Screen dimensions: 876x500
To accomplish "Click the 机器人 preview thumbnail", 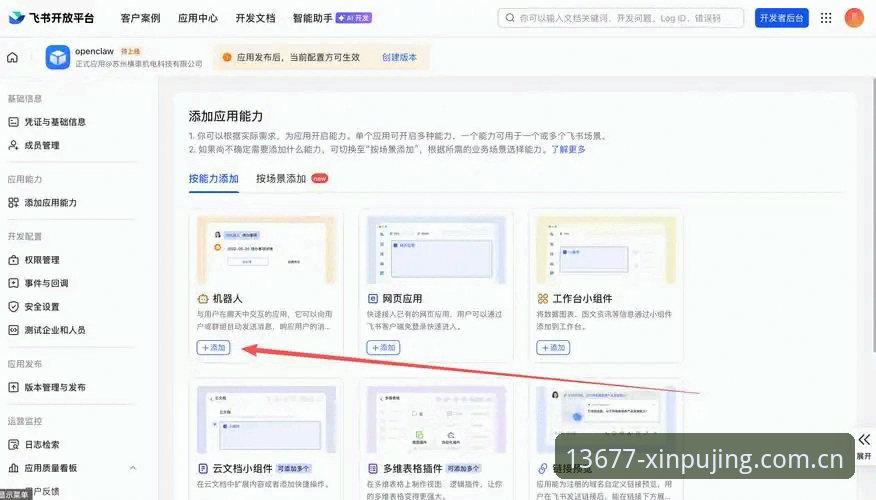I will [266, 250].
